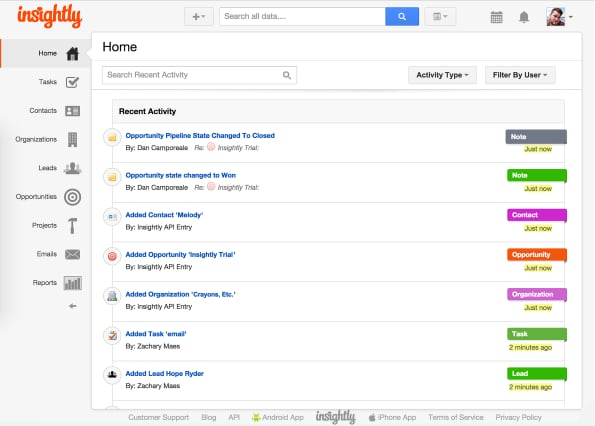Go to Home in the sidebar
The image size is (595, 426).
click(x=47, y=53)
